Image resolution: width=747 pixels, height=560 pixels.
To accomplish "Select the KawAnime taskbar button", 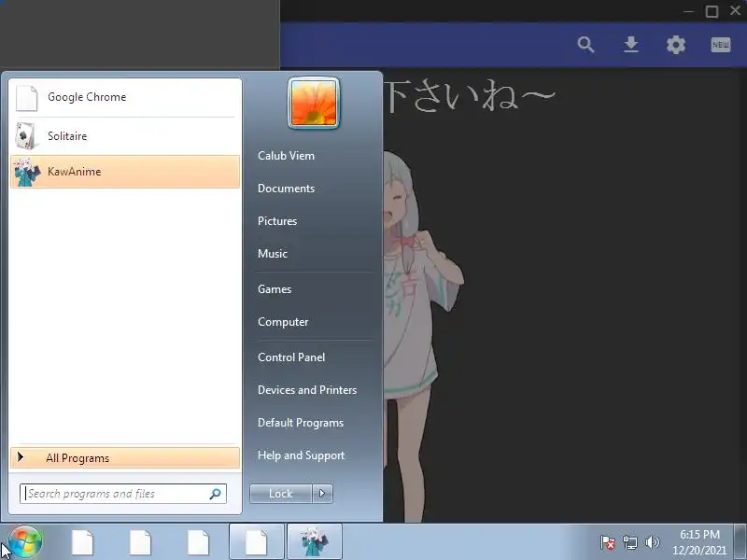I will coord(314,542).
